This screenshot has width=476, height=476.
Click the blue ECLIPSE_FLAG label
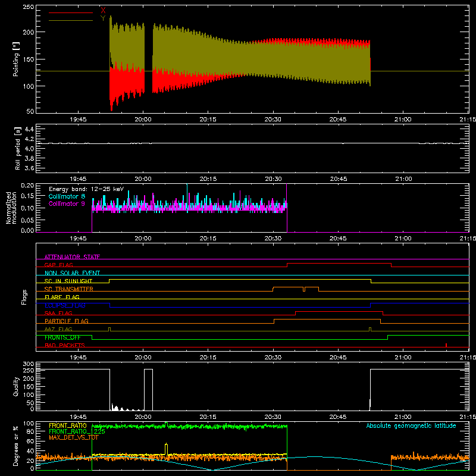(65, 305)
